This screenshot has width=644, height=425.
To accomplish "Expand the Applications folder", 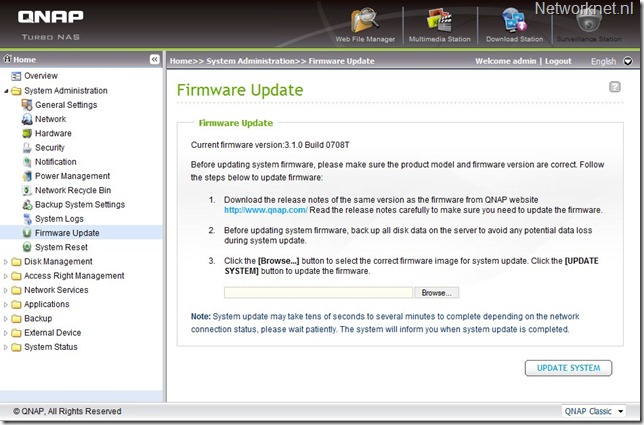I will pos(6,304).
